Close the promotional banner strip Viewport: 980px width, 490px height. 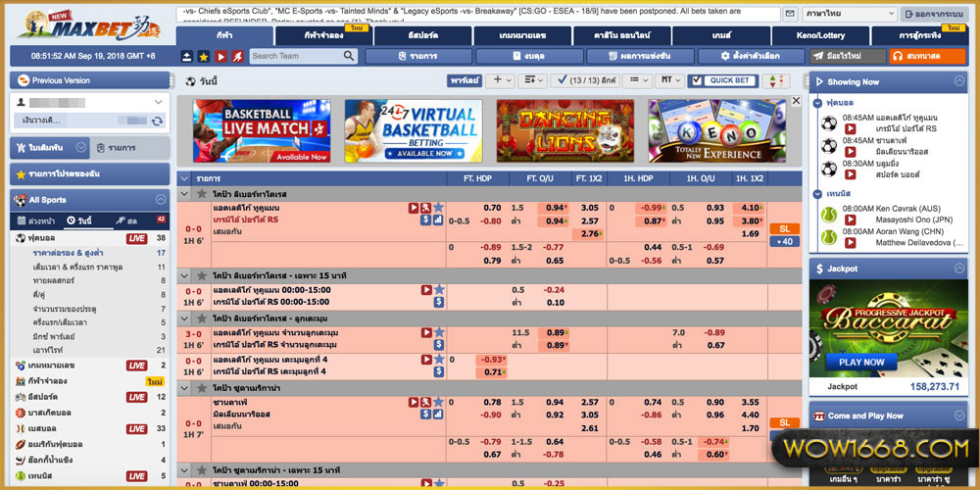coord(796,100)
